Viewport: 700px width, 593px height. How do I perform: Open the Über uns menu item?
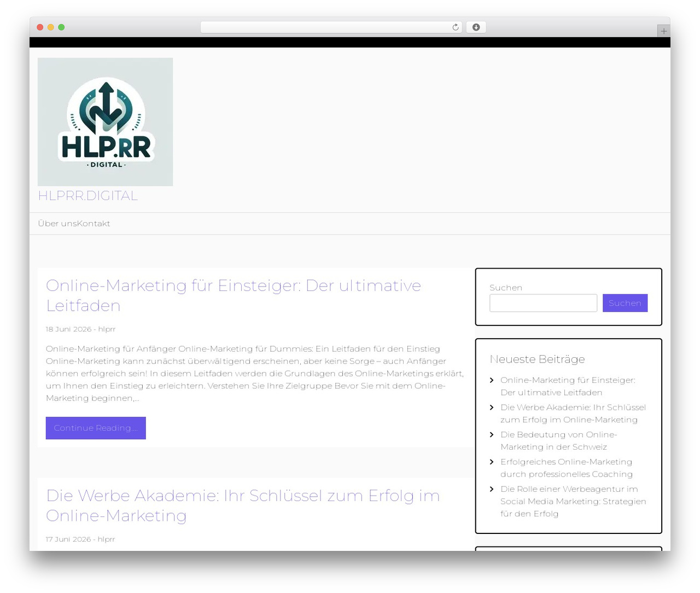point(57,224)
